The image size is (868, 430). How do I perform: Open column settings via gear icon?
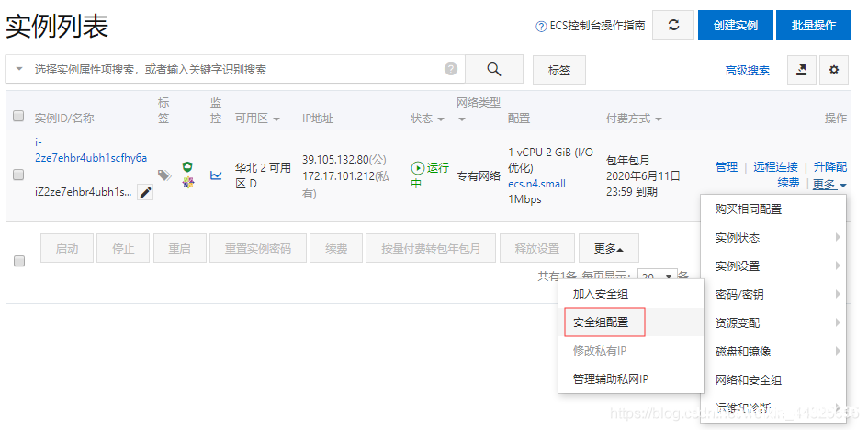coord(833,70)
